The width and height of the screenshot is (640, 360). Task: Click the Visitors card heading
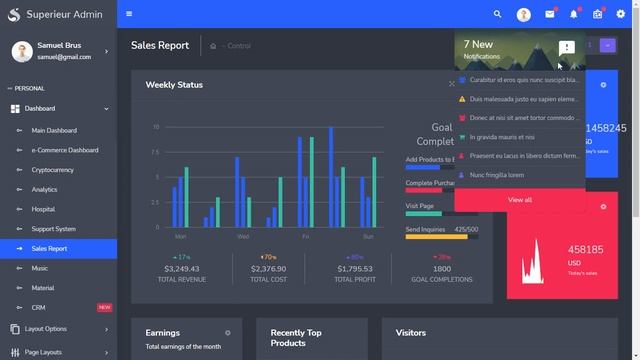point(411,333)
